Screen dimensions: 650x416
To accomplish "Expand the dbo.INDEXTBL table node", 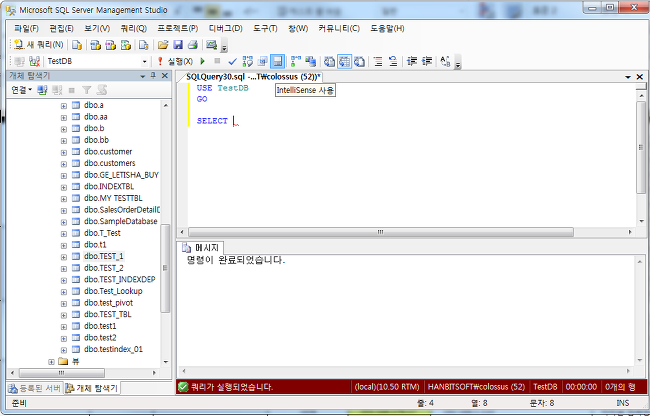I will (x=63, y=187).
